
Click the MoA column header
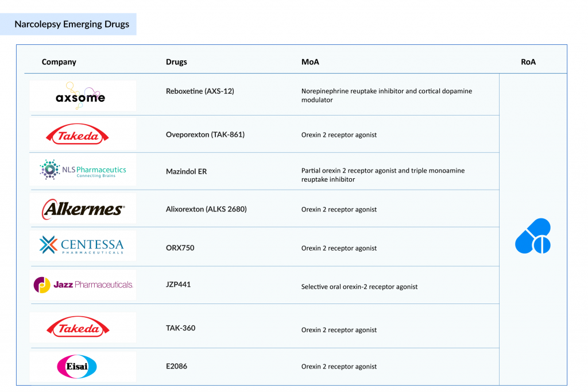point(310,62)
